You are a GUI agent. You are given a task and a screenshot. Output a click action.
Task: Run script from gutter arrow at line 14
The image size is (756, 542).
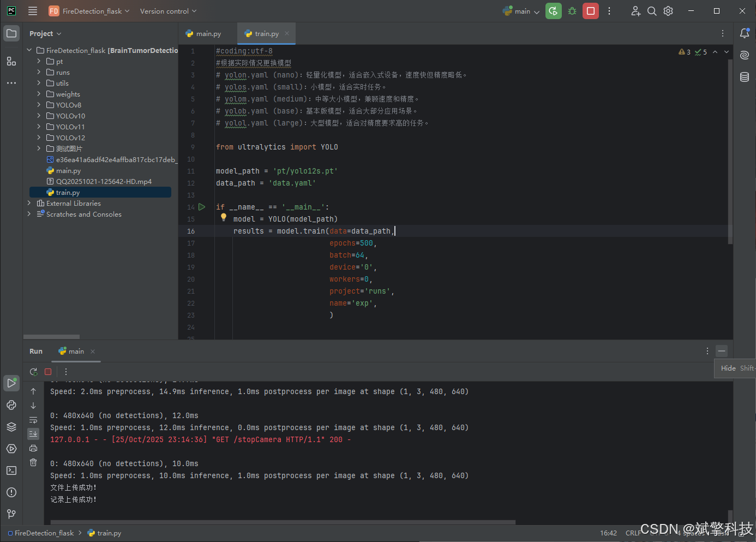coord(202,207)
